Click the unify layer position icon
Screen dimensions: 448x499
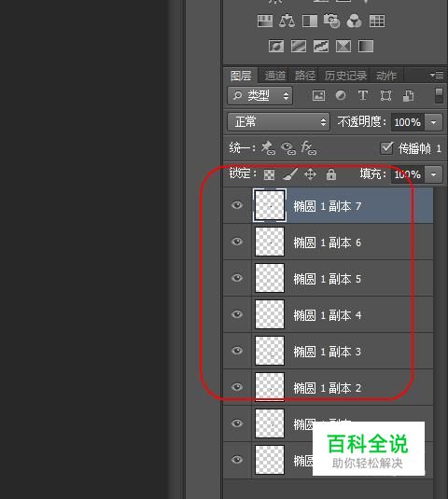coord(268,148)
